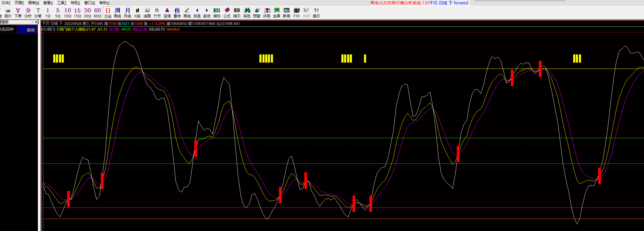Click the date 20220928 in info bar
This screenshot has height=231, width=644.
pos(73,24)
